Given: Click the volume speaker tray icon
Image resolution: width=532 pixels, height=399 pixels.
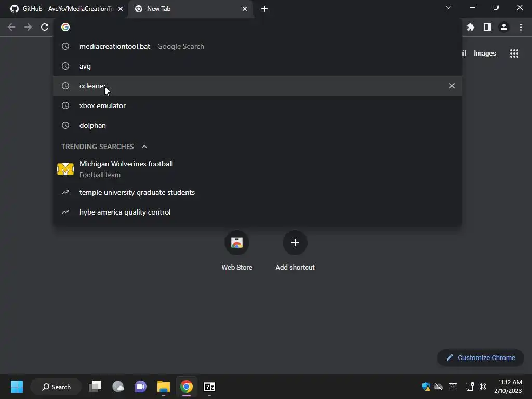Looking at the screenshot, I should pos(482,387).
